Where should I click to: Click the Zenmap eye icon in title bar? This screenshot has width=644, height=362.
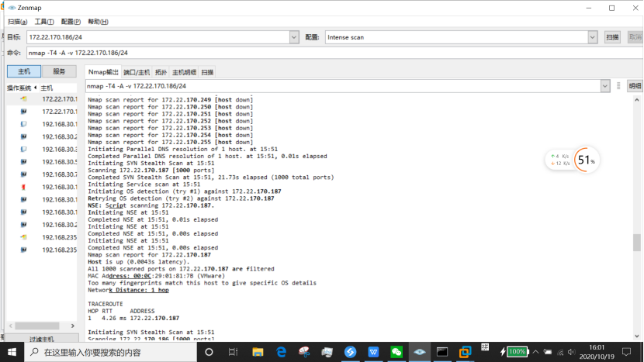point(12,8)
